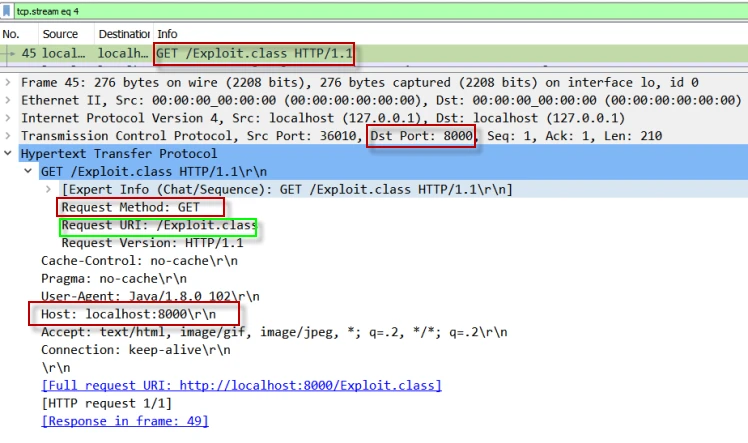Select the Request URI: /Exploit.class field
The image size is (748, 443).
coord(156,226)
